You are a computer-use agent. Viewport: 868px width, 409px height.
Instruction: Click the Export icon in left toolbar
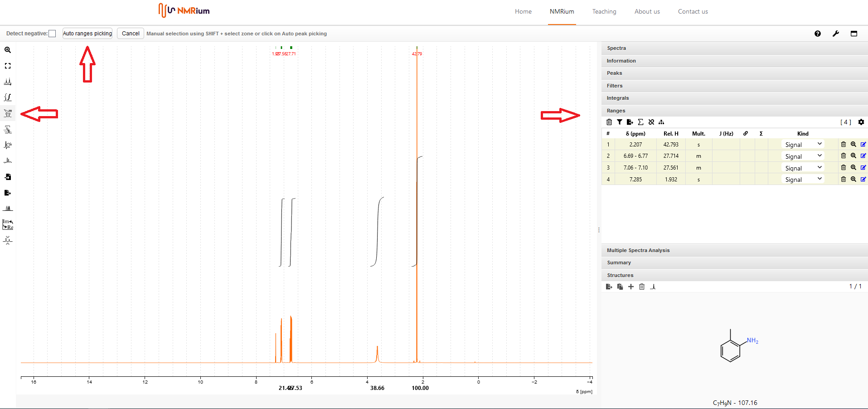(8, 193)
